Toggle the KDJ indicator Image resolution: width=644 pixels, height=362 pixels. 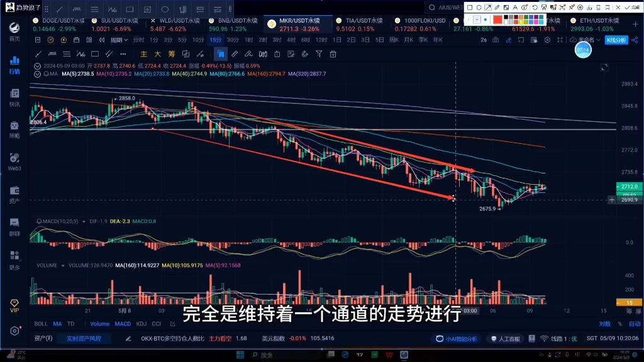(142, 324)
